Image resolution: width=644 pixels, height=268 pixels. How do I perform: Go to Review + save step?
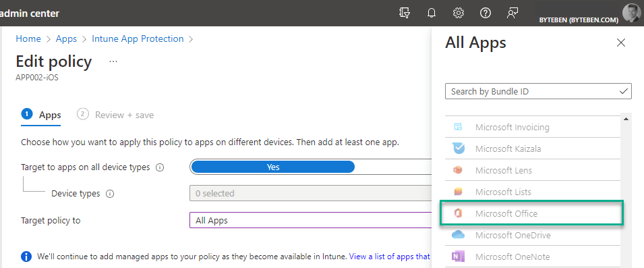click(x=115, y=115)
